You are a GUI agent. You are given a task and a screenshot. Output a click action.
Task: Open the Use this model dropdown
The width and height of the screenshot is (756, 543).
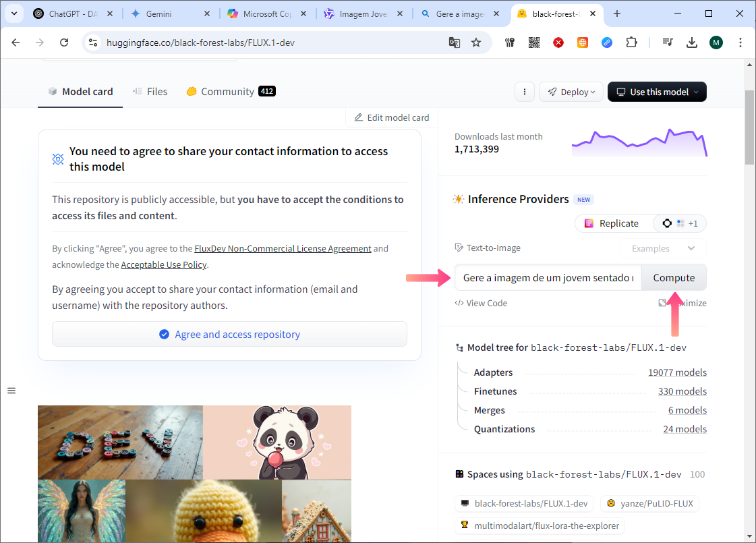pyautogui.click(x=657, y=92)
